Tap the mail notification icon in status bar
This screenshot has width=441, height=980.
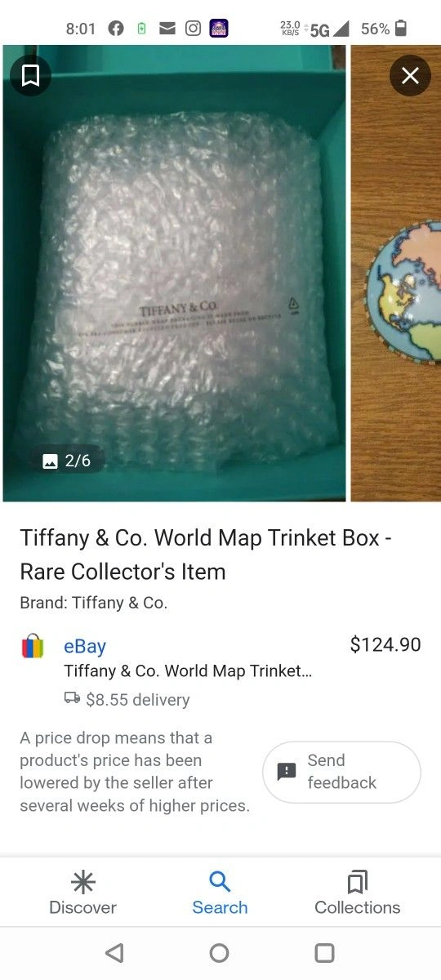167,29
